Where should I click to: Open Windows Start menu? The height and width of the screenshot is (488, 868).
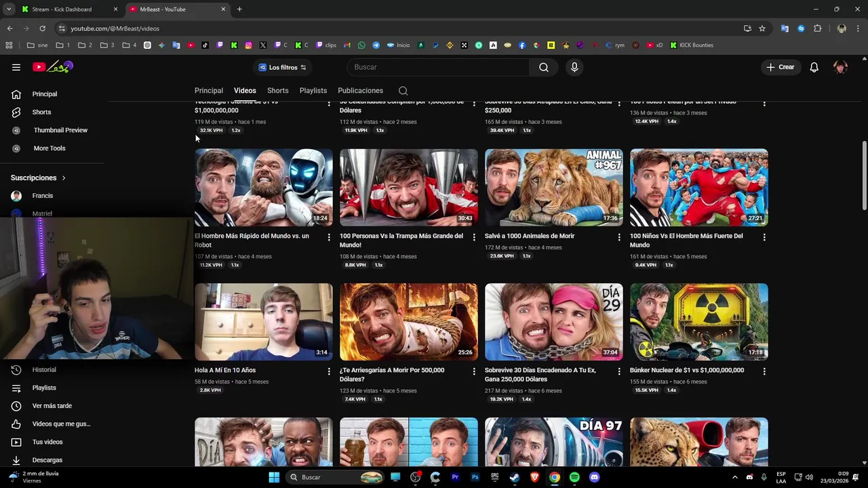click(274, 477)
